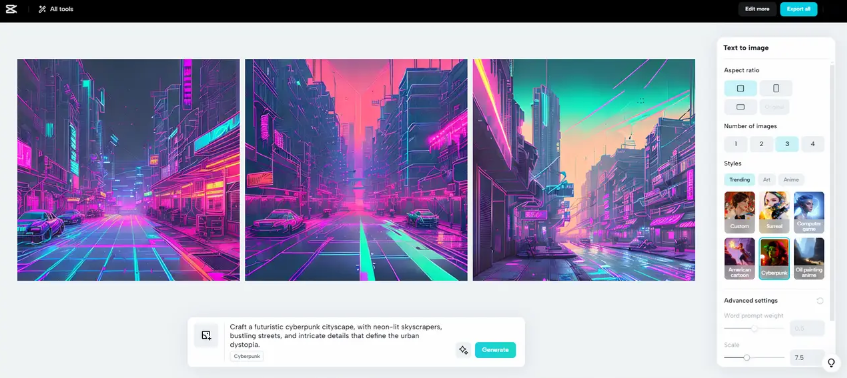Open the All tools menu
This screenshot has height=378, width=847.
56,9
